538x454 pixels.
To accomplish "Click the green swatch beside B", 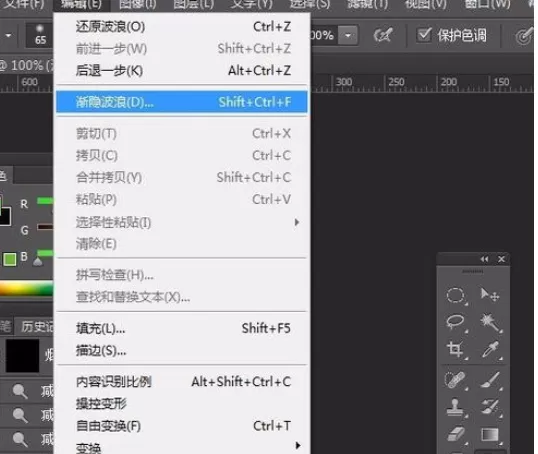I will pyautogui.click(x=10, y=259).
